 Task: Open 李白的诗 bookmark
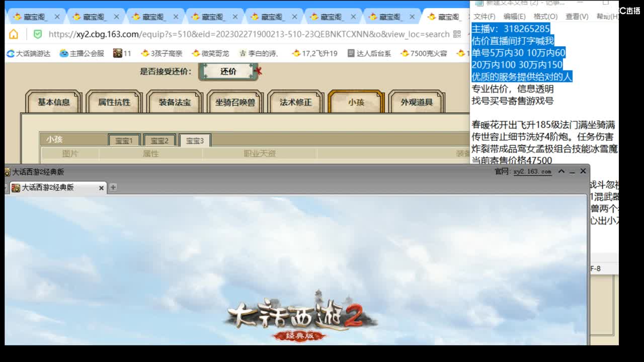(259, 53)
